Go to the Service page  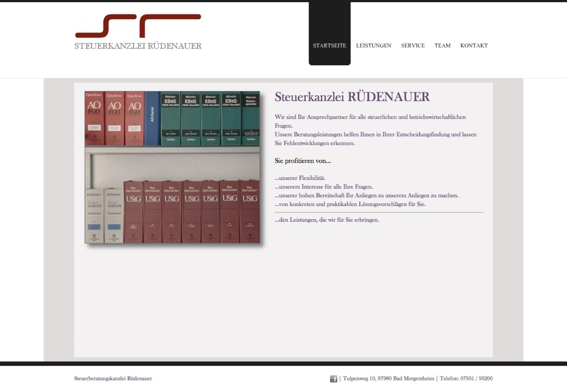click(x=413, y=45)
